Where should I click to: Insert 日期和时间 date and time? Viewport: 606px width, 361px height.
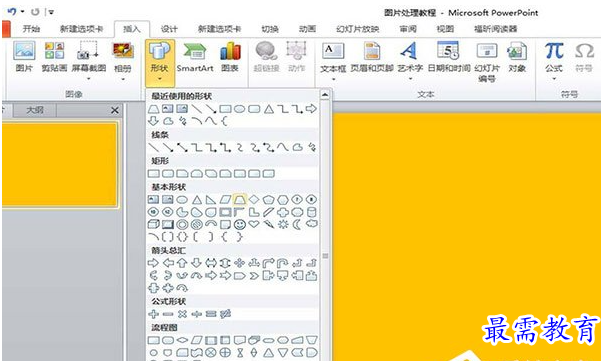tap(449, 57)
